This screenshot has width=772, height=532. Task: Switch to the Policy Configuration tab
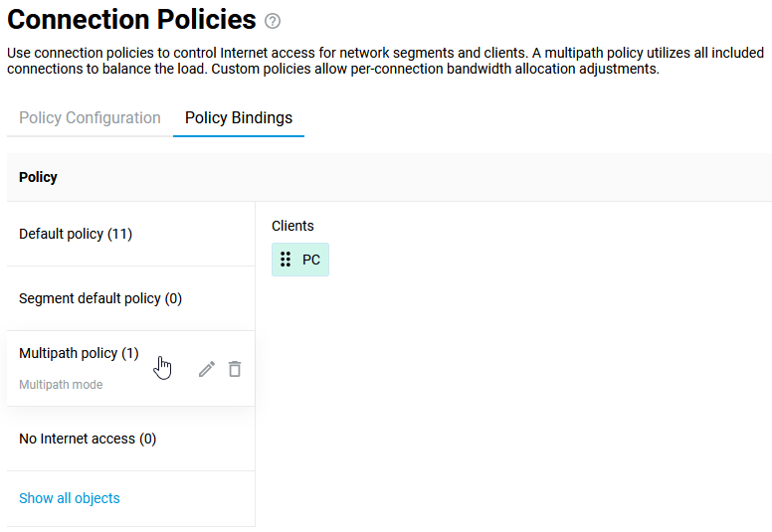[x=90, y=117]
